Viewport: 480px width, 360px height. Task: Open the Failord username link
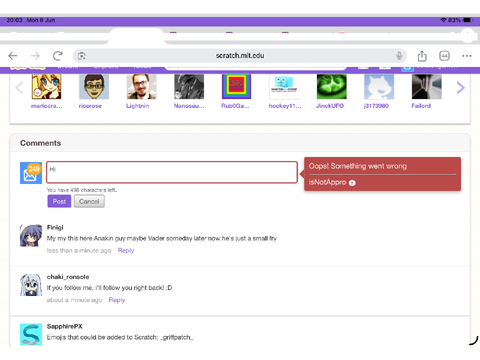pos(421,106)
